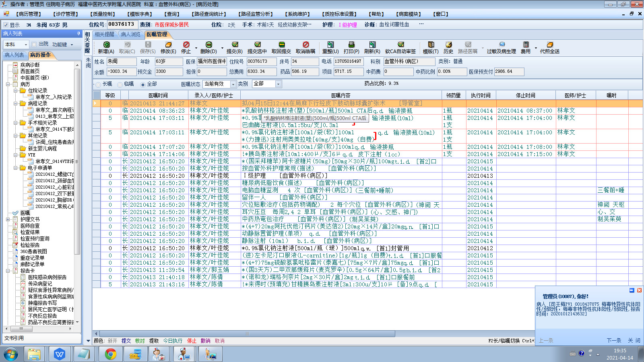Open the 【路径查询统计】 menu
The width and height of the screenshot is (644, 362).
click(208, 14)
